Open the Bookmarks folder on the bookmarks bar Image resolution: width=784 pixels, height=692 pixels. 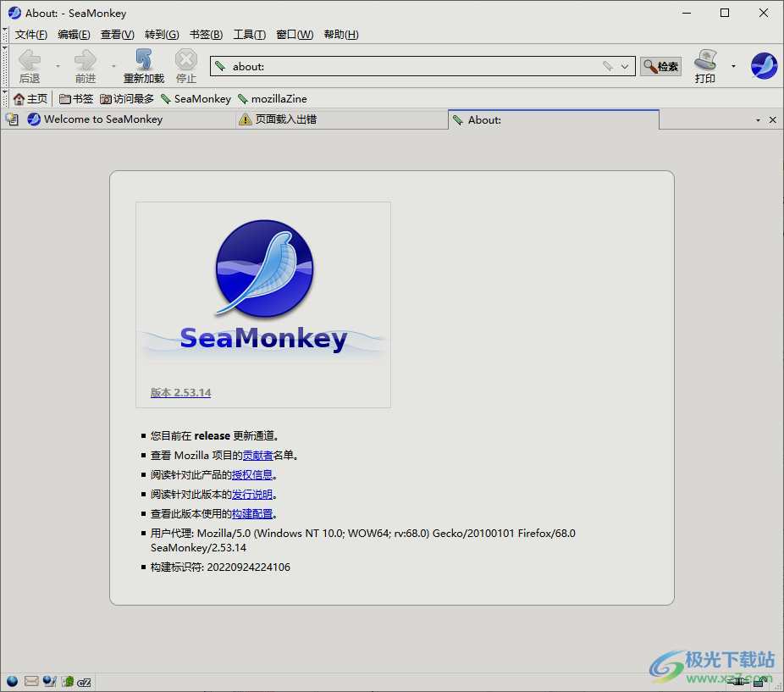(x=76, y=99)
